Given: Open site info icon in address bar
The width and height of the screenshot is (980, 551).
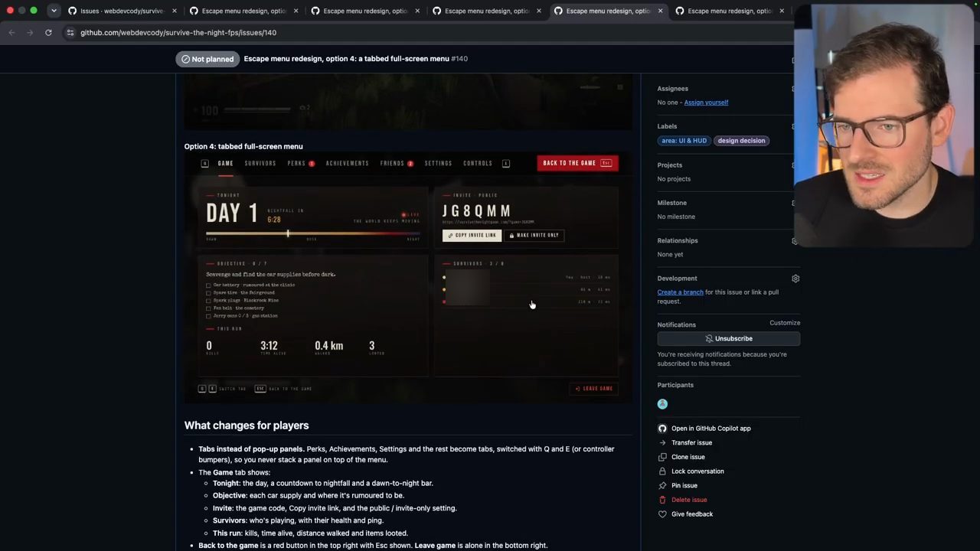Looking at the screenshot, I should 70,32.
